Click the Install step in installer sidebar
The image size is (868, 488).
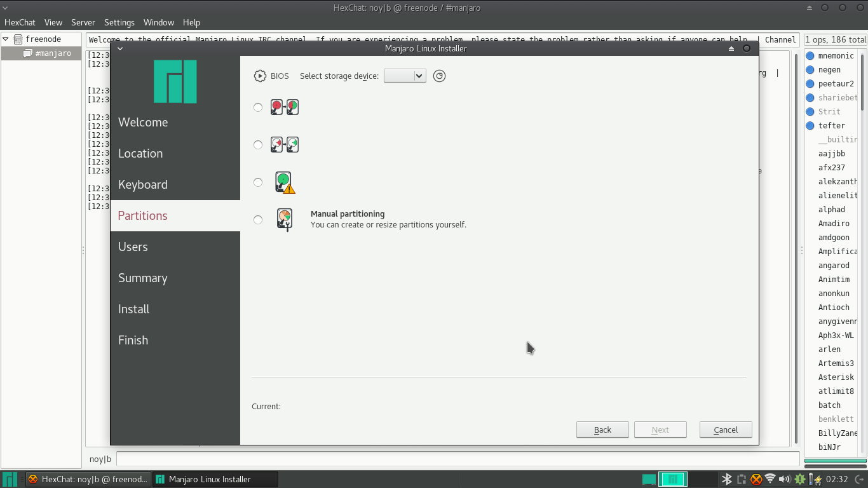(175, 309)
